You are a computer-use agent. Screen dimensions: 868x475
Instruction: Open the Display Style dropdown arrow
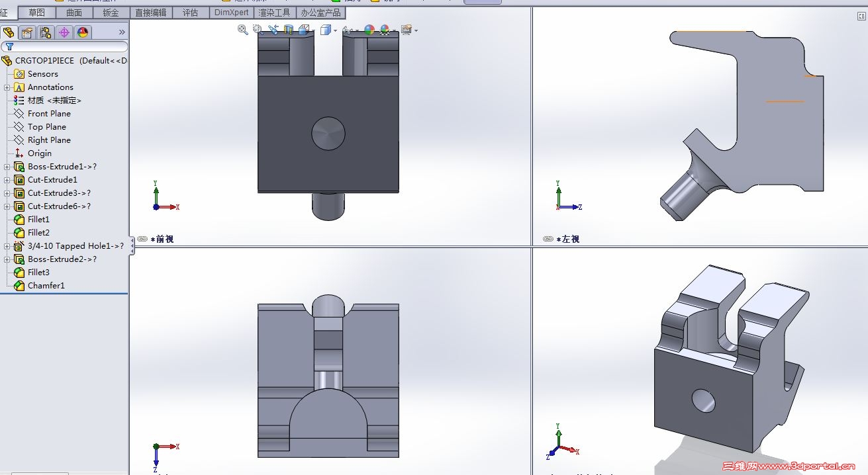click(335, 30)
